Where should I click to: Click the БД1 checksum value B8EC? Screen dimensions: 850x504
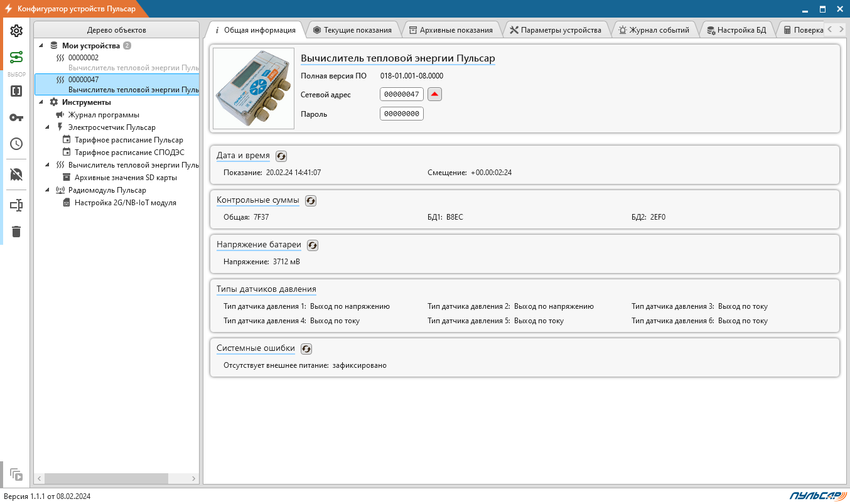pos(455,217)
